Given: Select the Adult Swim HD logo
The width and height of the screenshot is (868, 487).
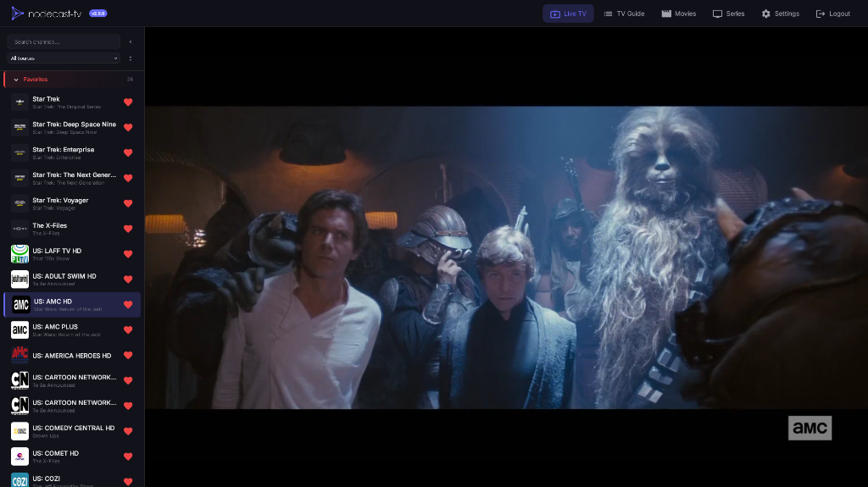Looking at the screenshot, I should pyautogui.click(x=20, y=279).
